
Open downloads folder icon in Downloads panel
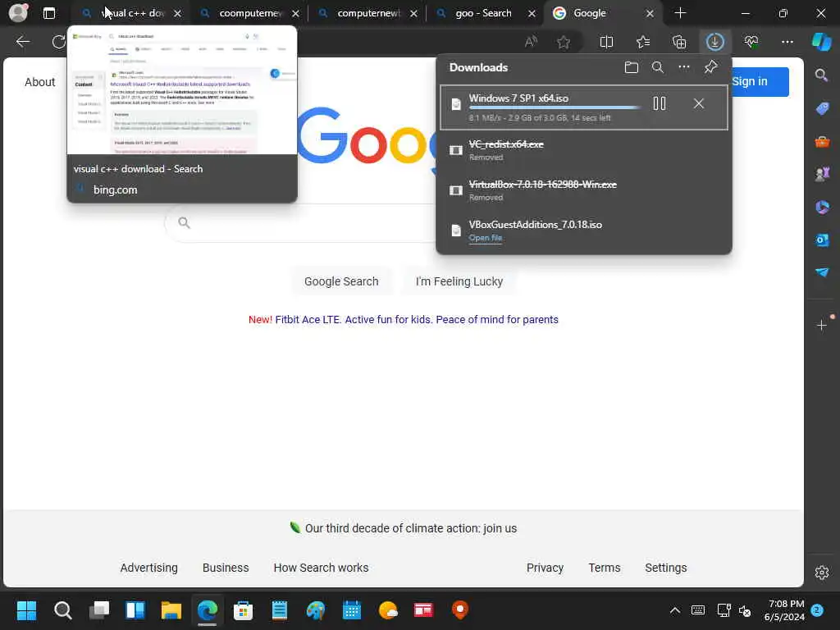pyautogui.click(x=632, y=67)
